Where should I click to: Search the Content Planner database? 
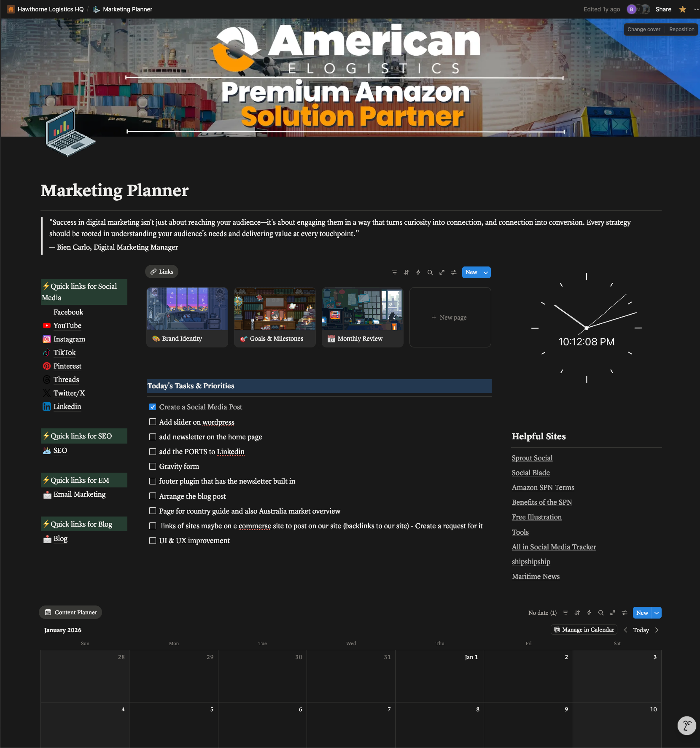click(601, 613)
